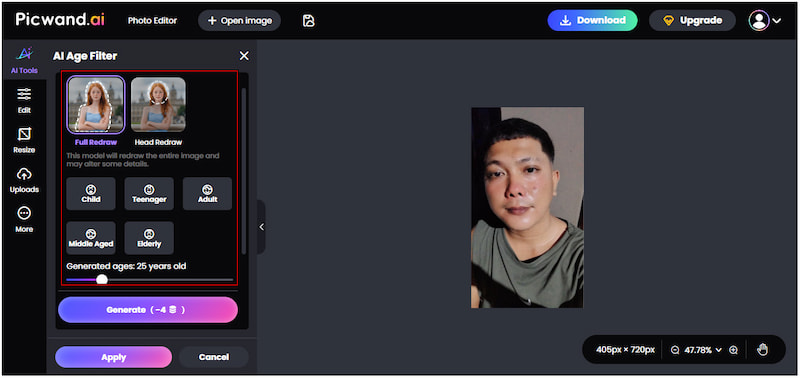Expand the account dropdown arrow
The width and height of the screenshot is (800, 378).
pyautogui.click(x=777, y=21)
